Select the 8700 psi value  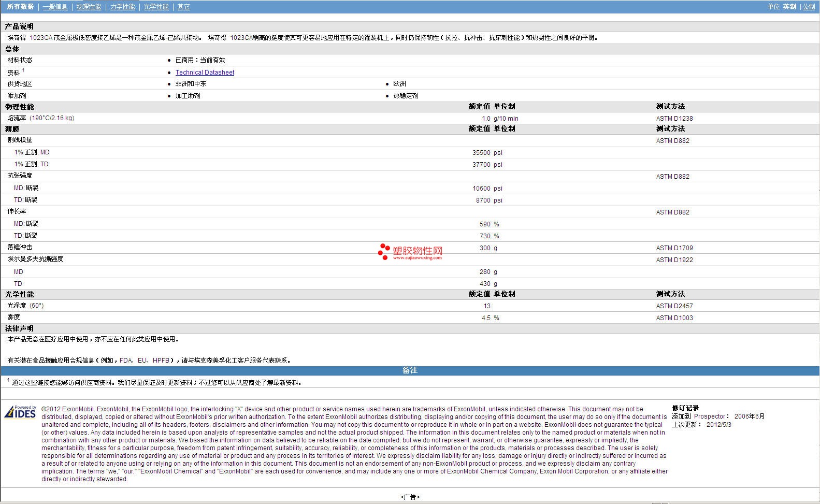(489, 200)
